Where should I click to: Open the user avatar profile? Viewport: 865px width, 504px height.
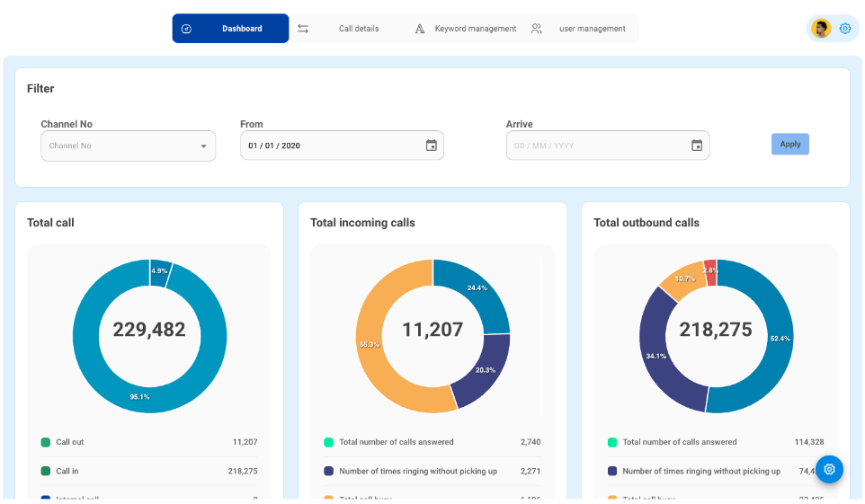(821, 29)
